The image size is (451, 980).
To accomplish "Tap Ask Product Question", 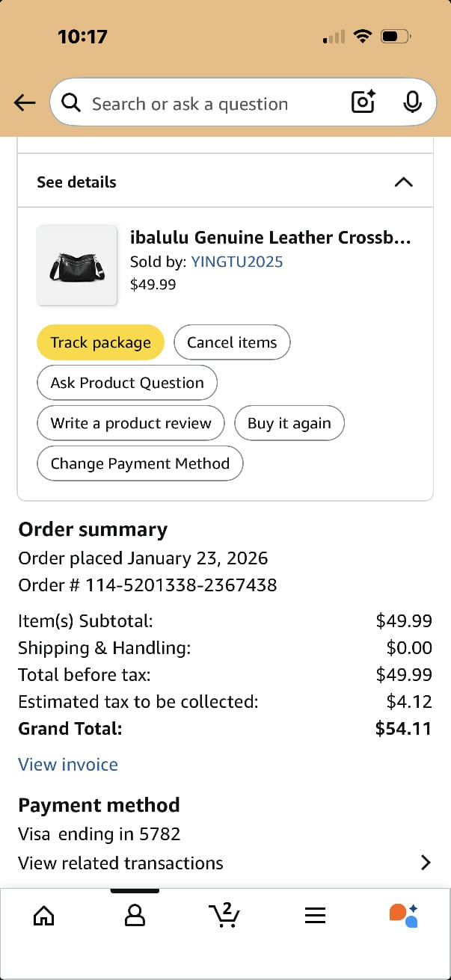I will point(127,383).
